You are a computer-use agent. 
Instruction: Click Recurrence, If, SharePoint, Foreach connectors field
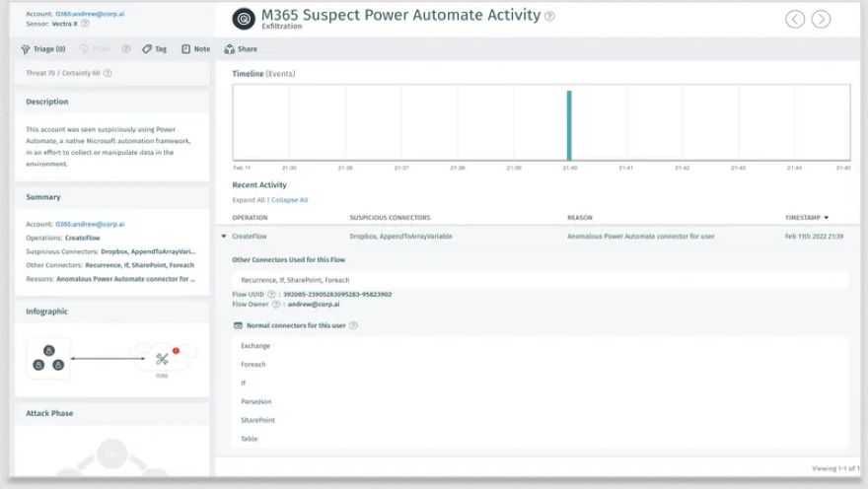[540, 280]
